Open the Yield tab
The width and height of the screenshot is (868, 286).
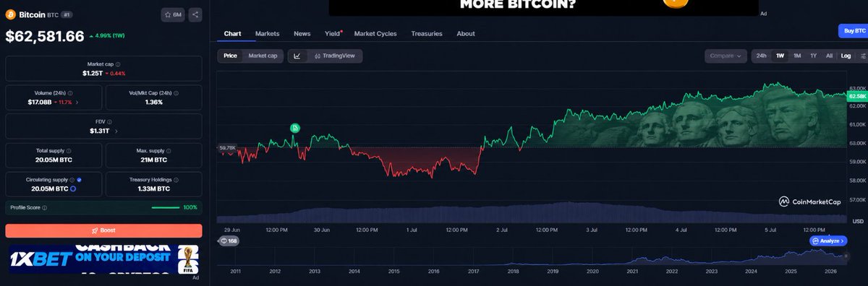pos(333,33)
